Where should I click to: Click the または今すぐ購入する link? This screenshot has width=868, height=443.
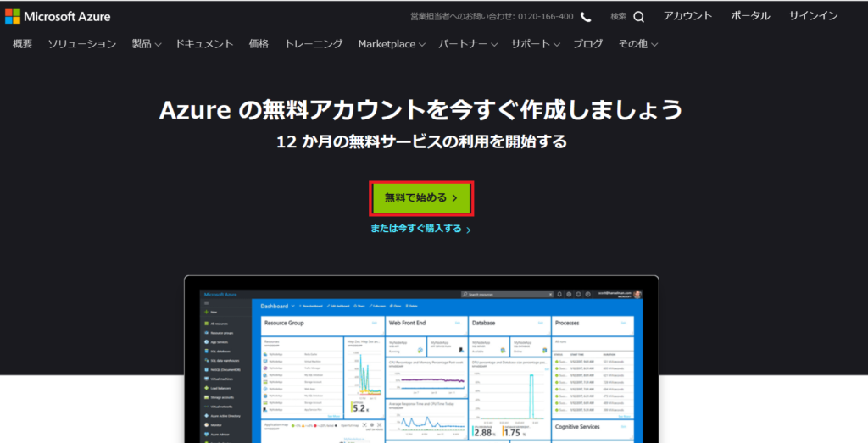click(x=420, y=229)
